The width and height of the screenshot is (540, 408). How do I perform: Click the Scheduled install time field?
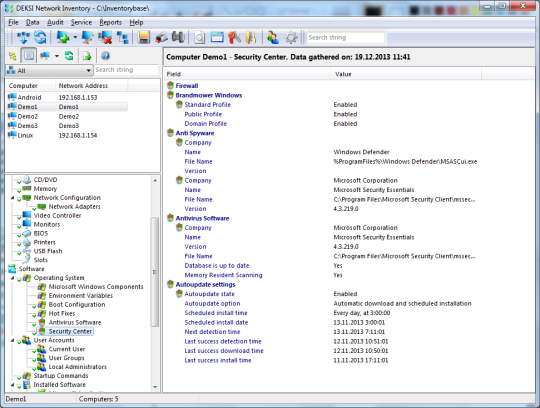point(216,313)
